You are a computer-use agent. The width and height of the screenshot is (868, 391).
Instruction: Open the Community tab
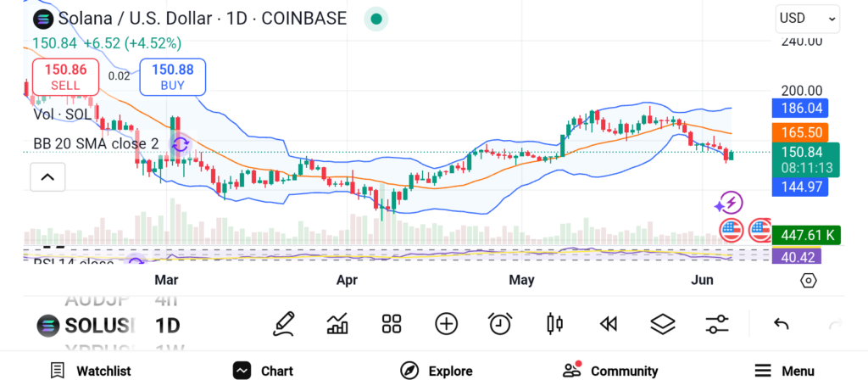[x=610, y=371]
